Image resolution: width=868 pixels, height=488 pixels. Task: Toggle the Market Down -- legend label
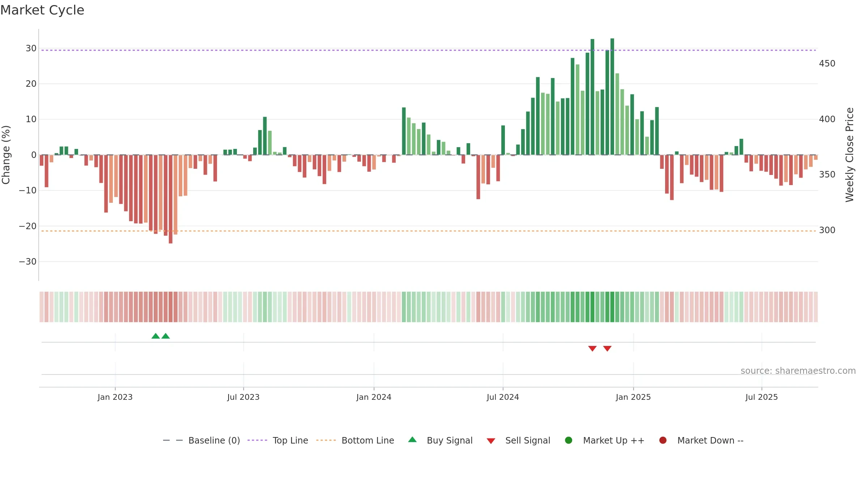(x=710, y=440)
